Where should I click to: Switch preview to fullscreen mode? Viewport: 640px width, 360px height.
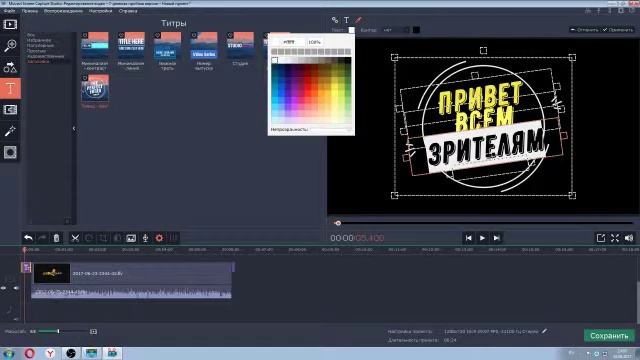(x=615, y=238)
